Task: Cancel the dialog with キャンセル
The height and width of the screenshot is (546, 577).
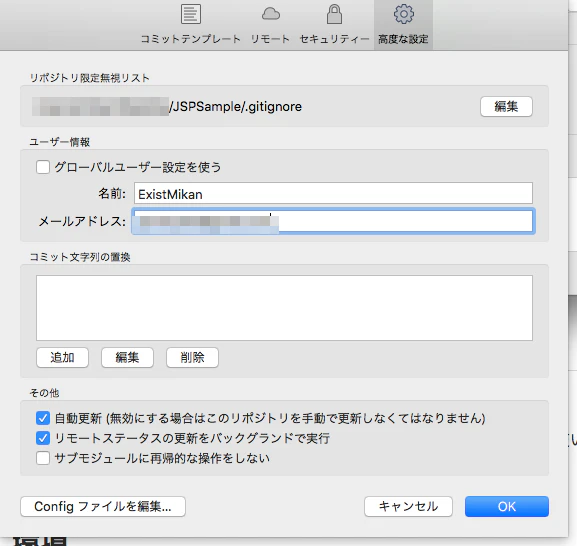Action: tap(408, 507)
